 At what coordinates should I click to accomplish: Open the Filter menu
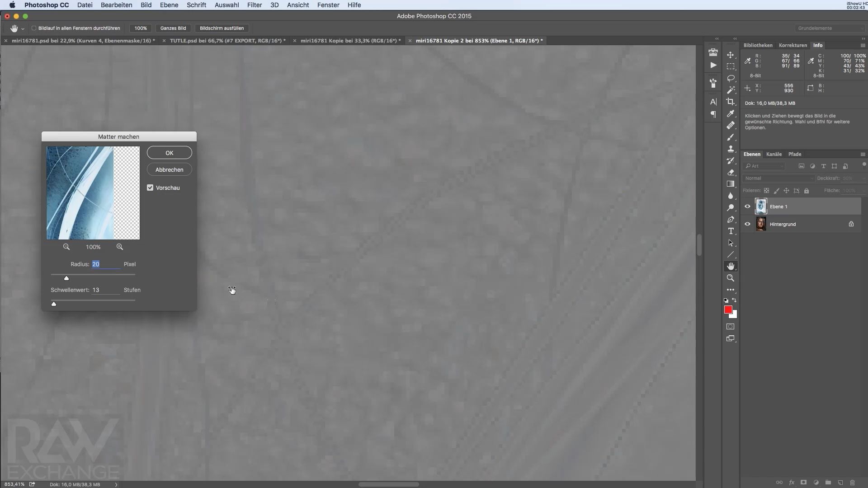(x=255, y=5)
